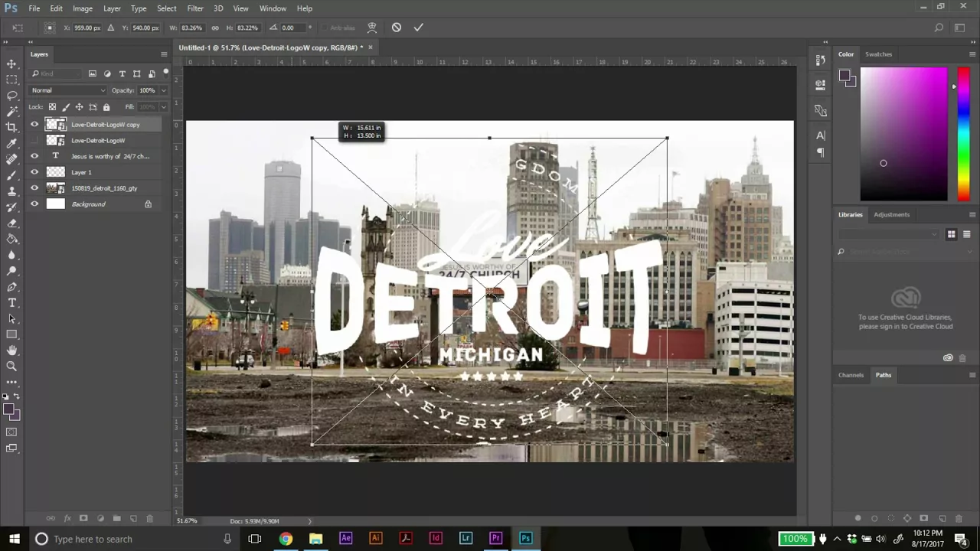Open the Layers panel menu

[164, 54]
